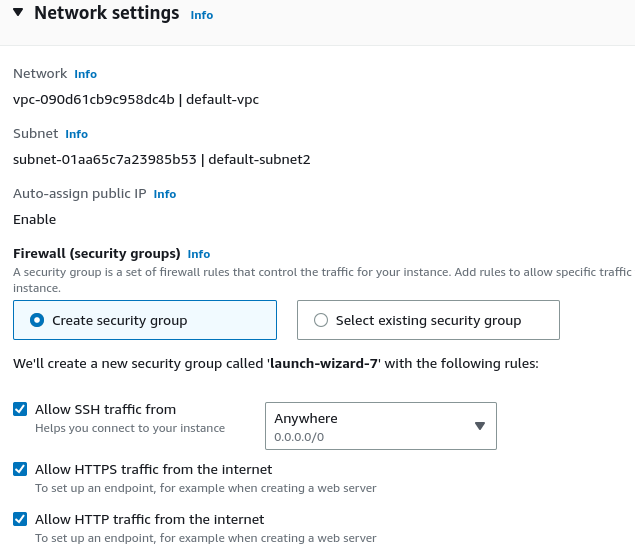Collapse the Network settings section triangle

coord(18,12)
